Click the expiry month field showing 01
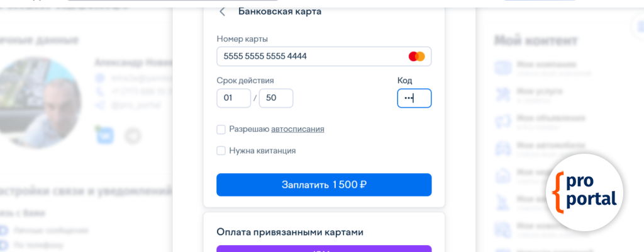 (233, 98)
